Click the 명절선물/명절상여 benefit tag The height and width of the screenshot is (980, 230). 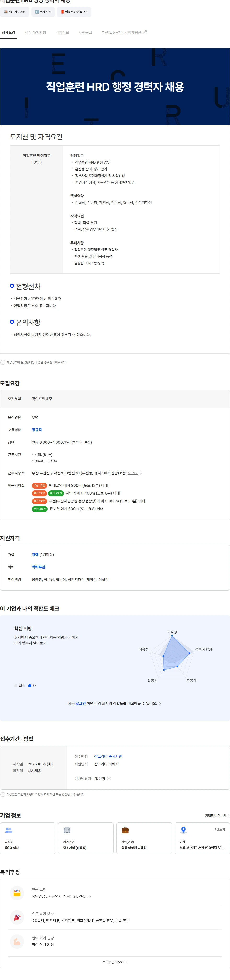point(74,12)
